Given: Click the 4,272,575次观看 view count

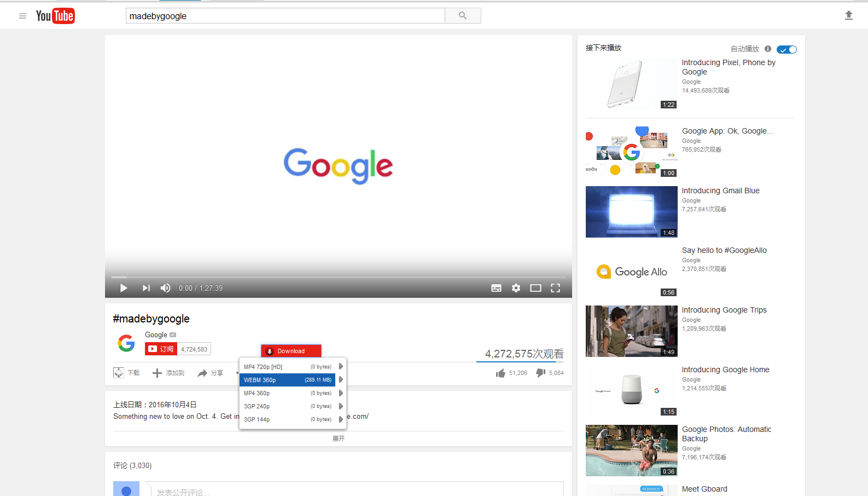Looking at the screenshot, I should (524, 354).
